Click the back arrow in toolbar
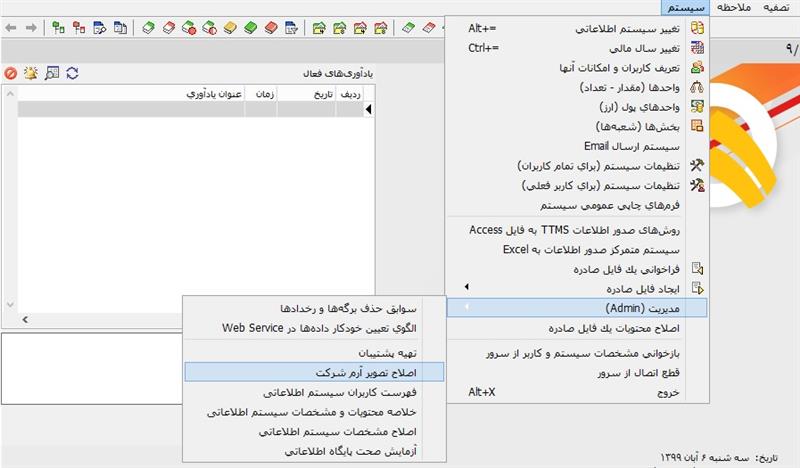The width and height of the screenshot is (800, 468). pos(11,27)
